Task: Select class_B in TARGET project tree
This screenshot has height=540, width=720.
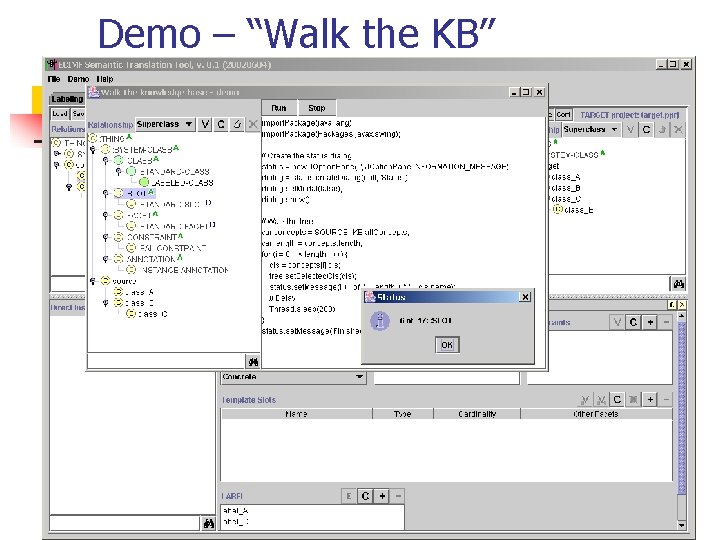Action: (565, 188)
